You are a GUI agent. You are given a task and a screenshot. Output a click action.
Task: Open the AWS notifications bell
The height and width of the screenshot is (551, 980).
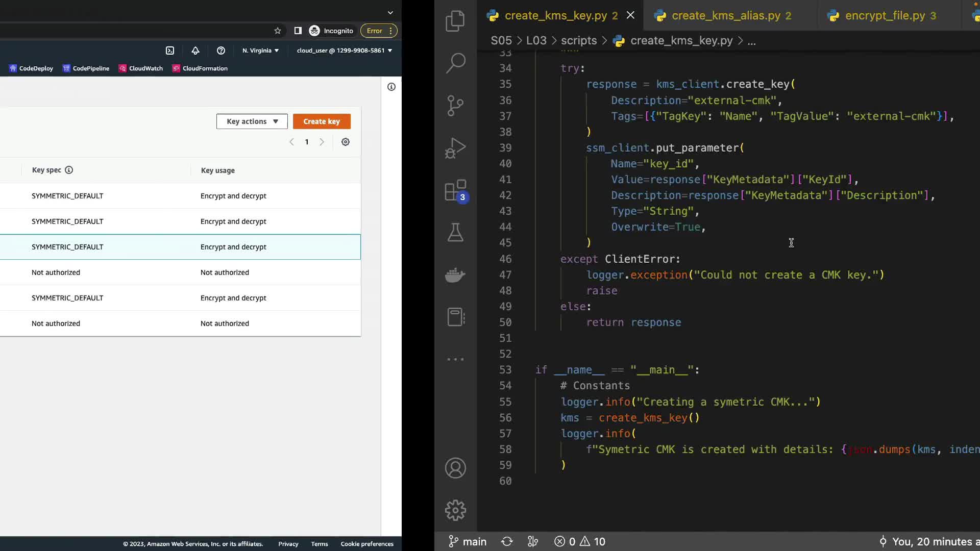[195, 51]
